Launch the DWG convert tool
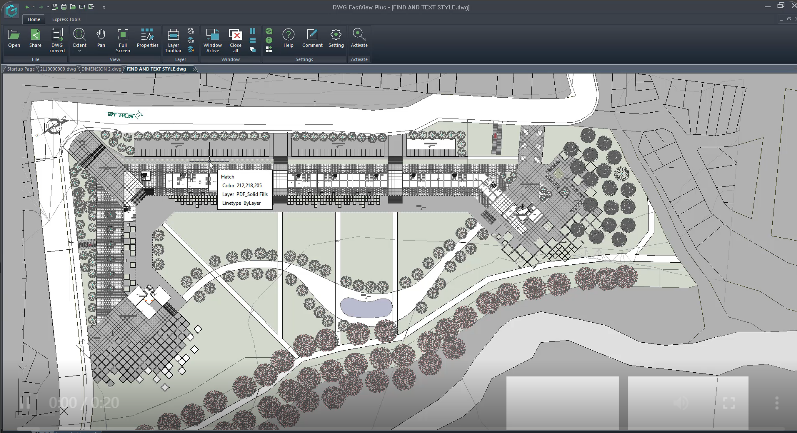 click(x=57, y=40)
